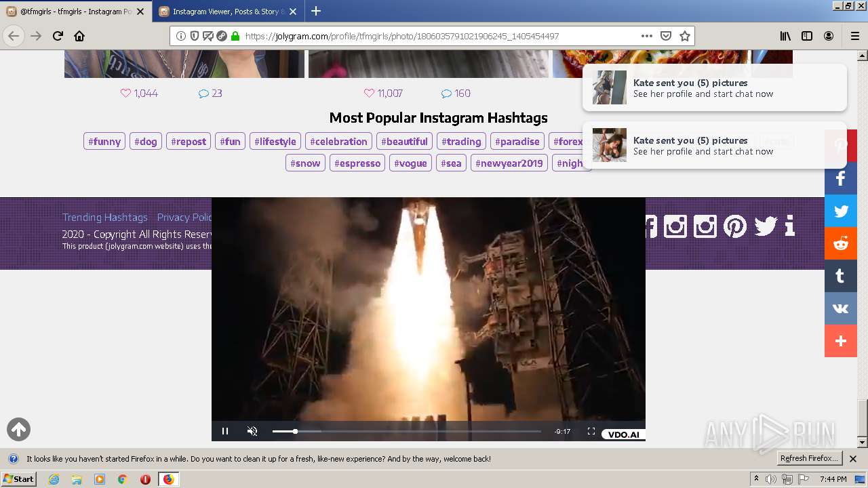Show hidden system tray icons

tap(756, 479)
